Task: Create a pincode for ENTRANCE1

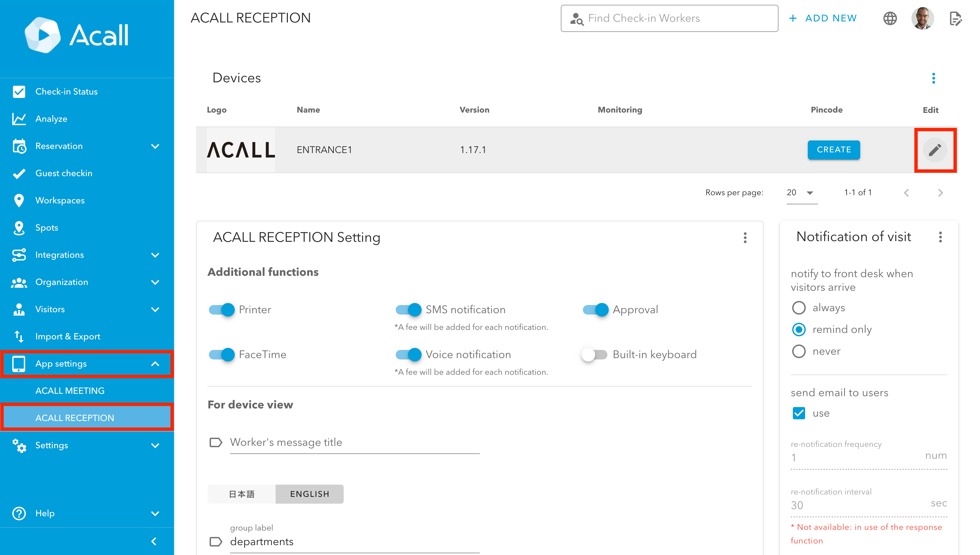Action: pyautogui.click(x=834, y=150)
